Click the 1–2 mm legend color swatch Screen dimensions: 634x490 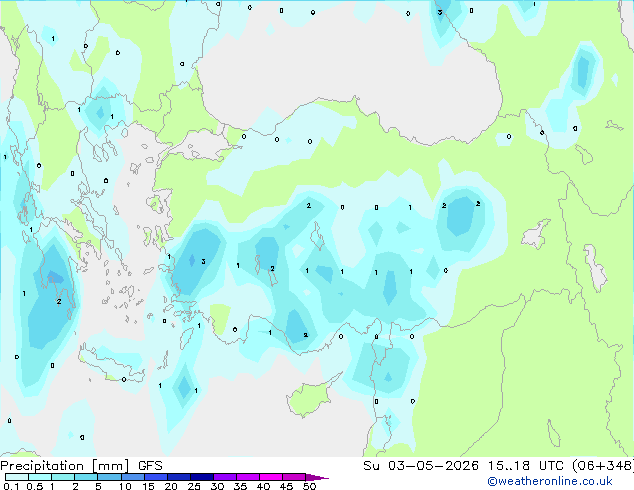[x=63, y=477]
